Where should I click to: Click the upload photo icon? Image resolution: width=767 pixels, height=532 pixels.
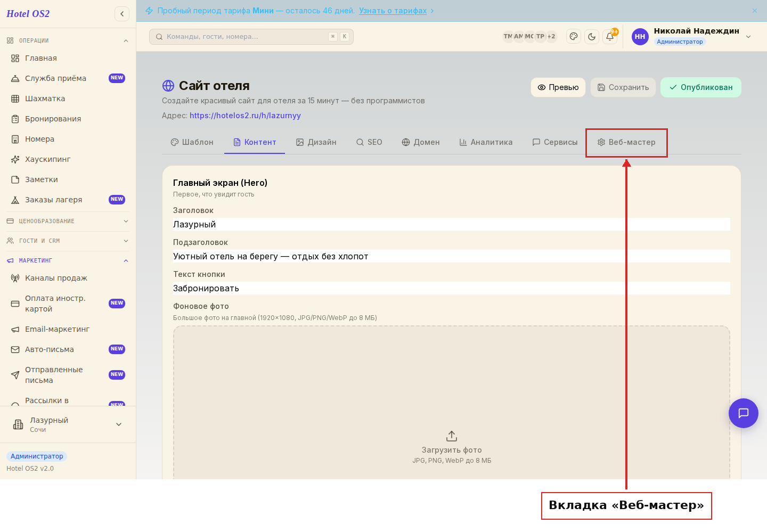pyautogui.click(x=452, y=436)
